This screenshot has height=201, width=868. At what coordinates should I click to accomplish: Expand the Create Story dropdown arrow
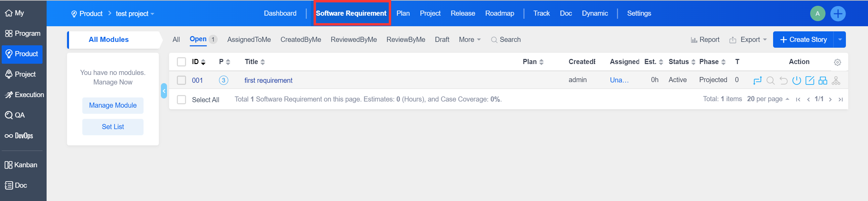(x=840, y=40)
